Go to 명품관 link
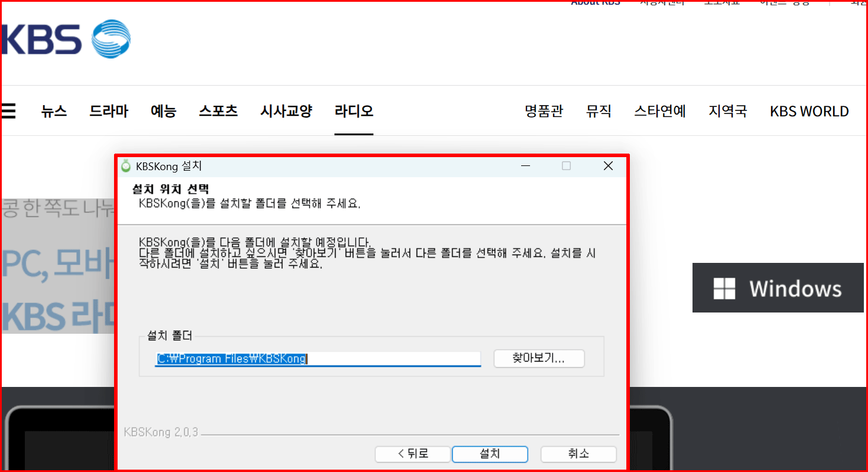The width and height of the screenshot is (868, 472). pos(544,111)
